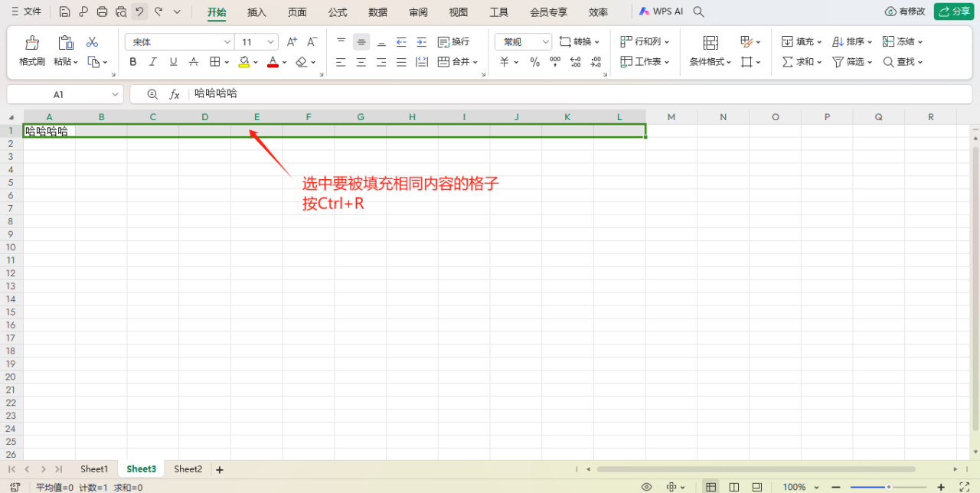
Task: Decrease decimal places
Action: coord(596,62)
